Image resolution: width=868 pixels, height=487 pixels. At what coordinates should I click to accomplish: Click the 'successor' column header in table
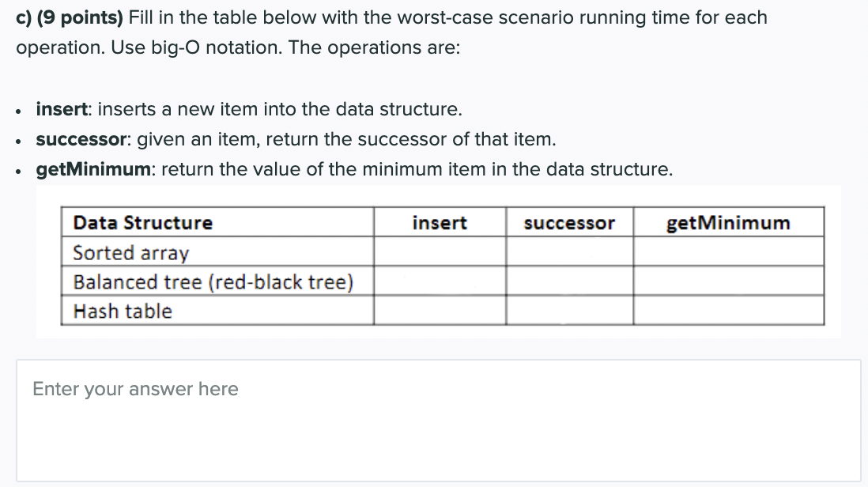coord(569,223)
